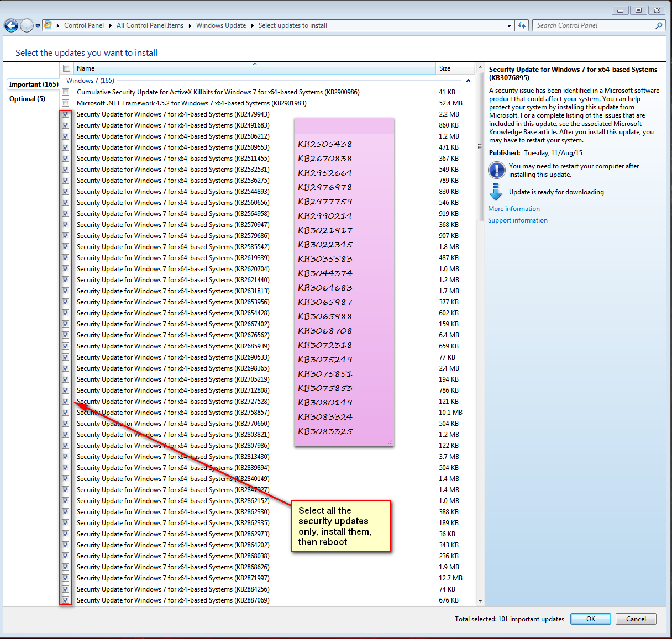Click KB3083325 on the pink sticky note
The image size is (672, 639).
[325, 431]
